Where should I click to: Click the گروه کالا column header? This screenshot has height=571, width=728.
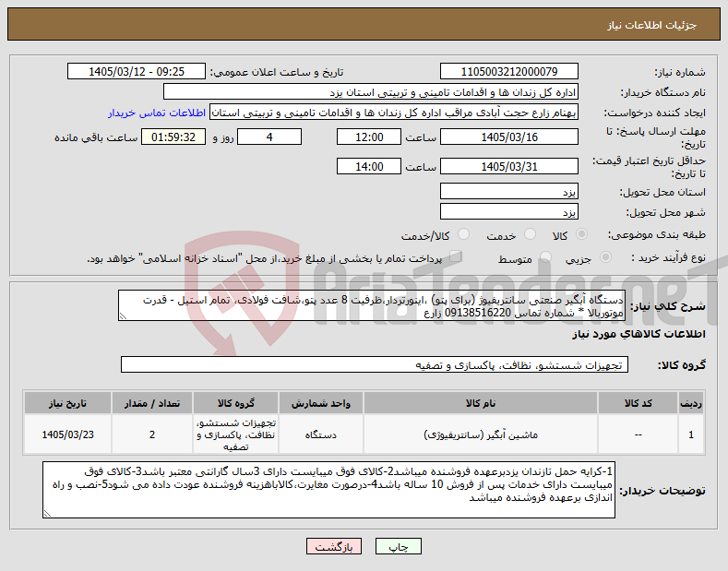click(x=236, y=403)
